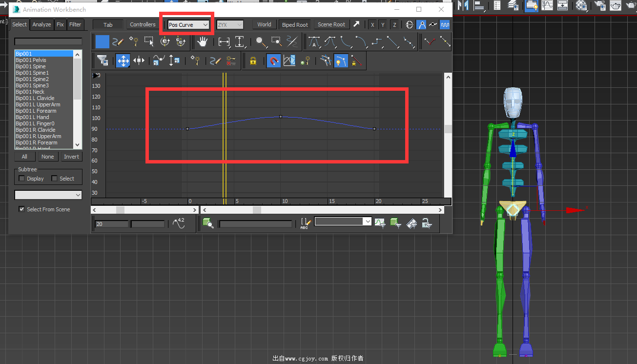Toggle the Snap magnet icon
The image size is (637, 364).
274,61
